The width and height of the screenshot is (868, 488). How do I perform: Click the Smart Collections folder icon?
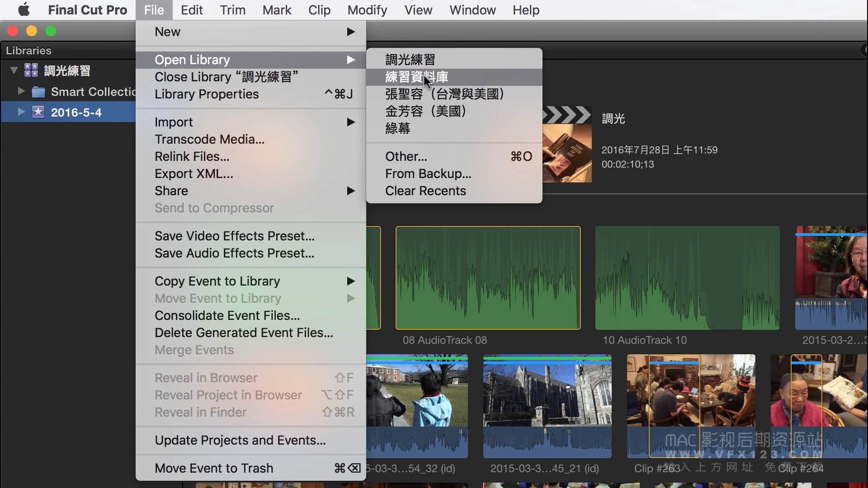click(x=38, y=92)
